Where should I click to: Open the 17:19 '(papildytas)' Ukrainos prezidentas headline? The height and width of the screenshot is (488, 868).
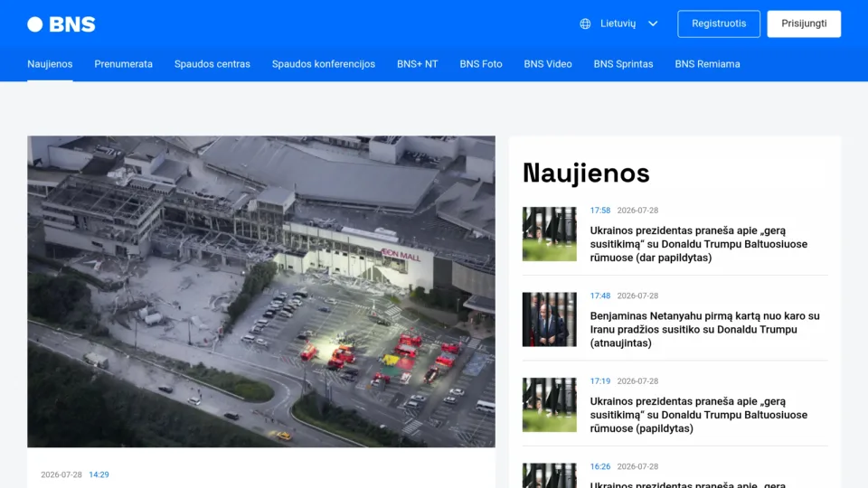[699, 415]
